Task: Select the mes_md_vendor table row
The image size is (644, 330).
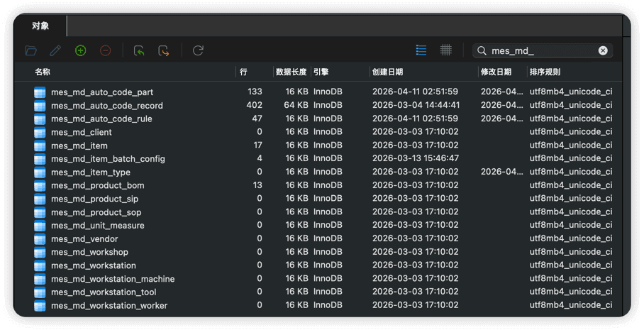Action: tap(84, 239)
